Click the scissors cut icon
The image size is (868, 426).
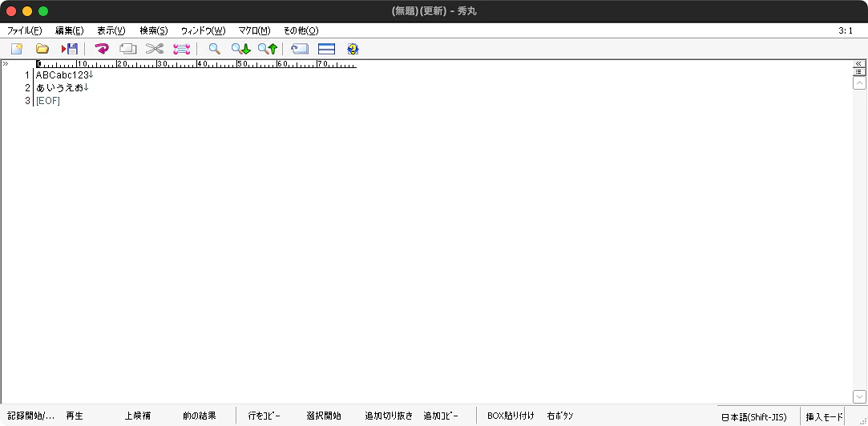click(155, 49)
